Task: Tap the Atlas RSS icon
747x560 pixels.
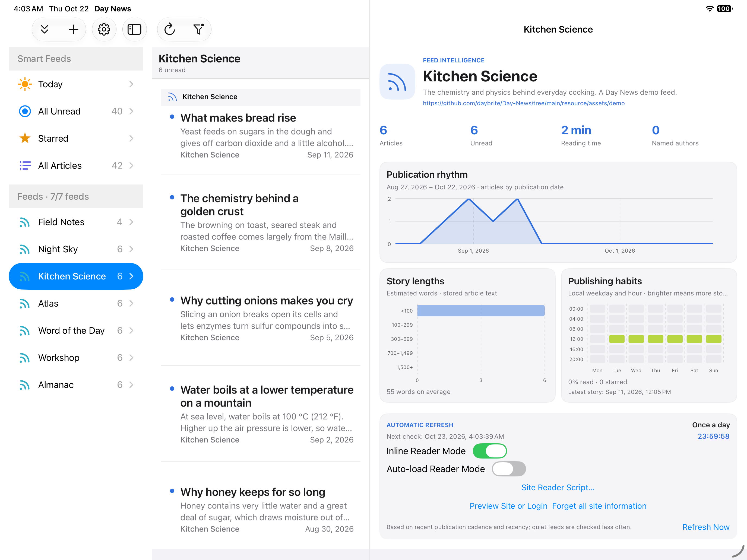Action: click(24, 303)
